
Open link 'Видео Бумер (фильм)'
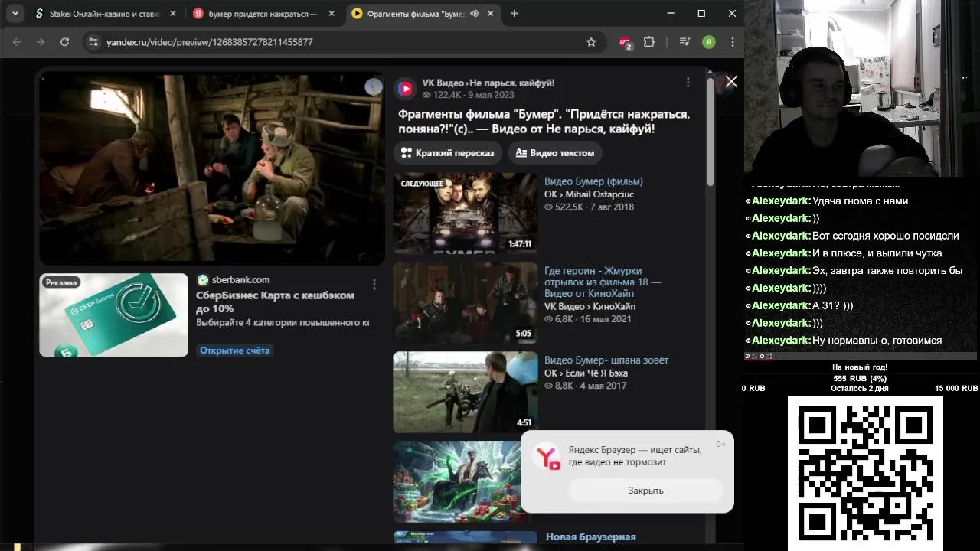pyautogui.click(x=593, y=181)
